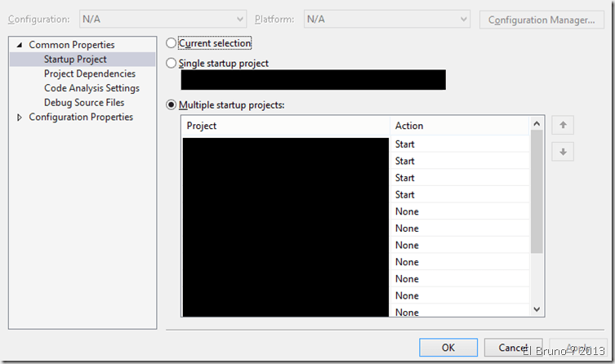Image resolution: width=615 pixels, height=364 pixels.
Task: Open the Project Dependencies page
Action: click(x=90, y=74)
